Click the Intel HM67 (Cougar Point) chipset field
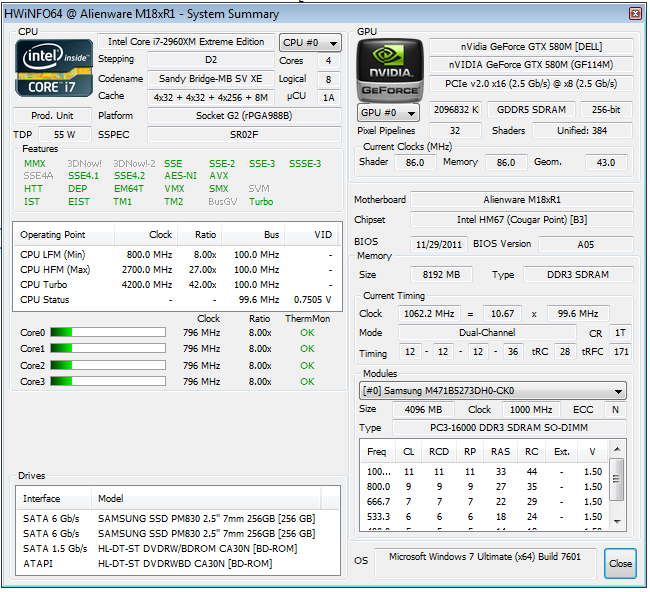This screenshot has height=592, width=650. (522, 220)
